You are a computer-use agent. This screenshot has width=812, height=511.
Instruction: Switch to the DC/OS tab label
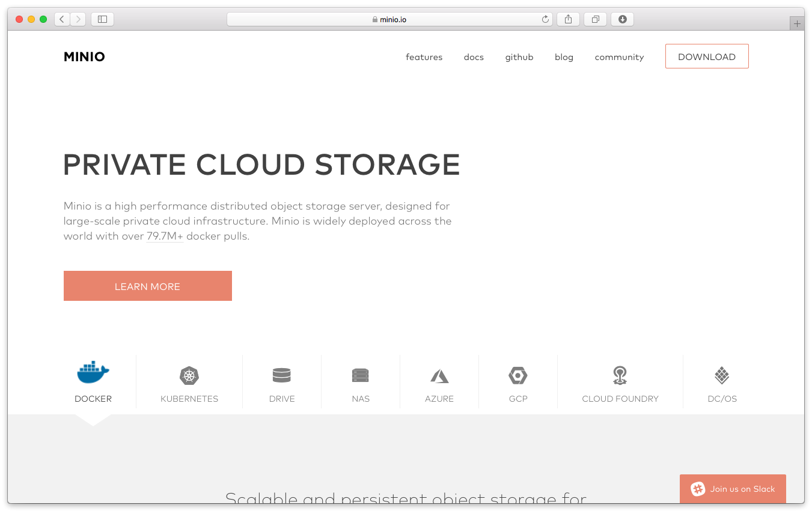(722, 399)
